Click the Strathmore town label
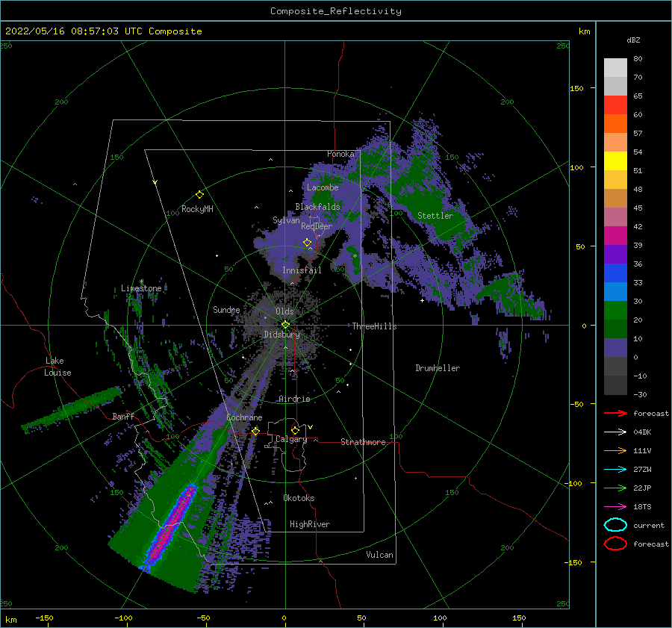This screenshot has width=672, height=628. pos(363,442)
